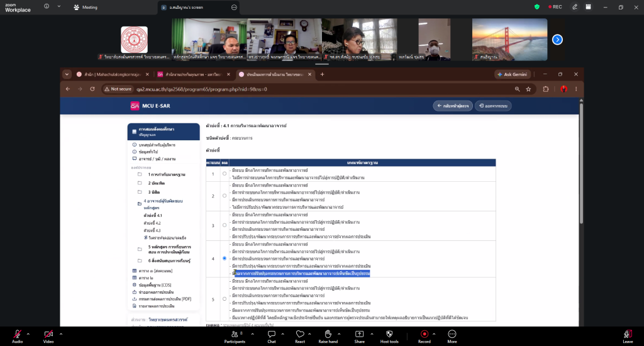Click the Leave meeting icon
644x346 pixels.
click(x=628, y=334)
